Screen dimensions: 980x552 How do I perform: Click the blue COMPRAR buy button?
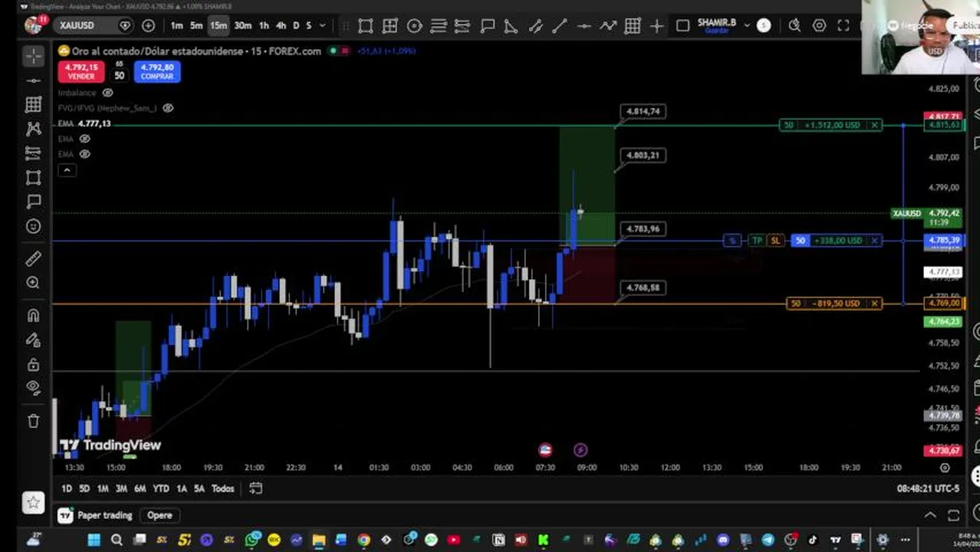(x=157, y=71)
